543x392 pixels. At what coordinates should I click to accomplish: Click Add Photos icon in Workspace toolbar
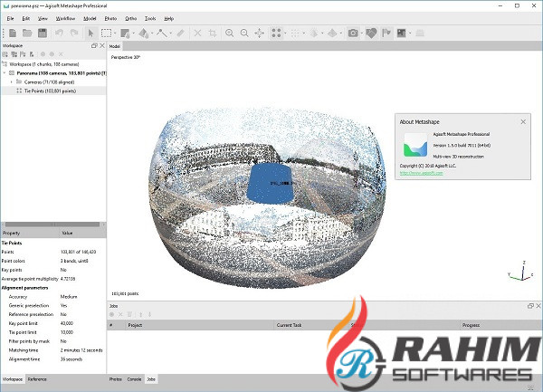click(14, 54)
